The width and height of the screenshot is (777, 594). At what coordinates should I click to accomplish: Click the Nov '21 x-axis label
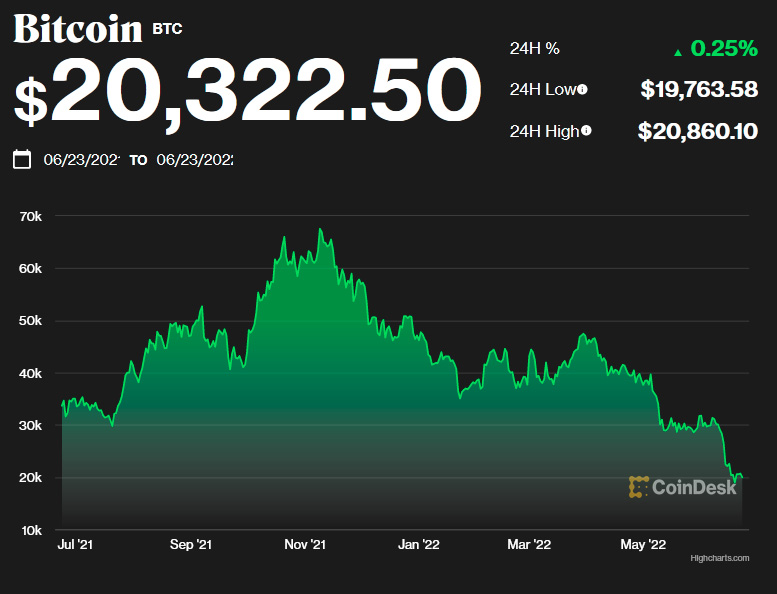(304, 545)
